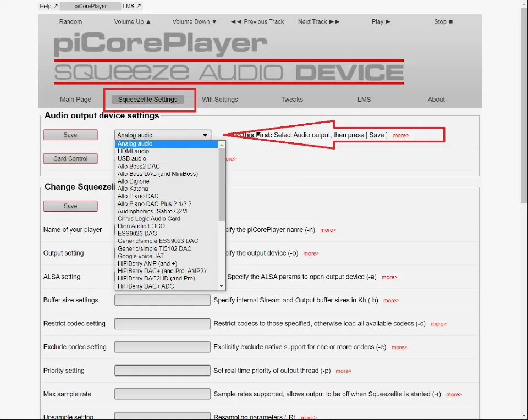The image size is (528, 420).
Task: Stop playback with Stop
Action: [x=443, y=21]
